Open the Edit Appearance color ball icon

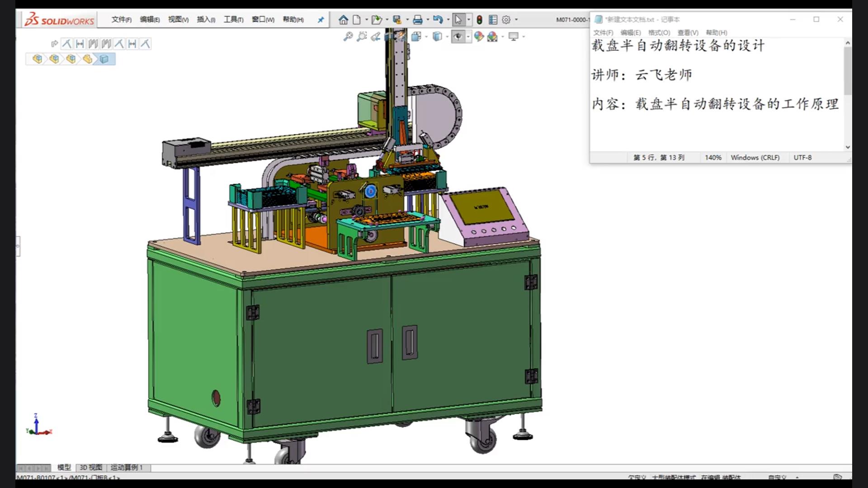tap(479, 37)
